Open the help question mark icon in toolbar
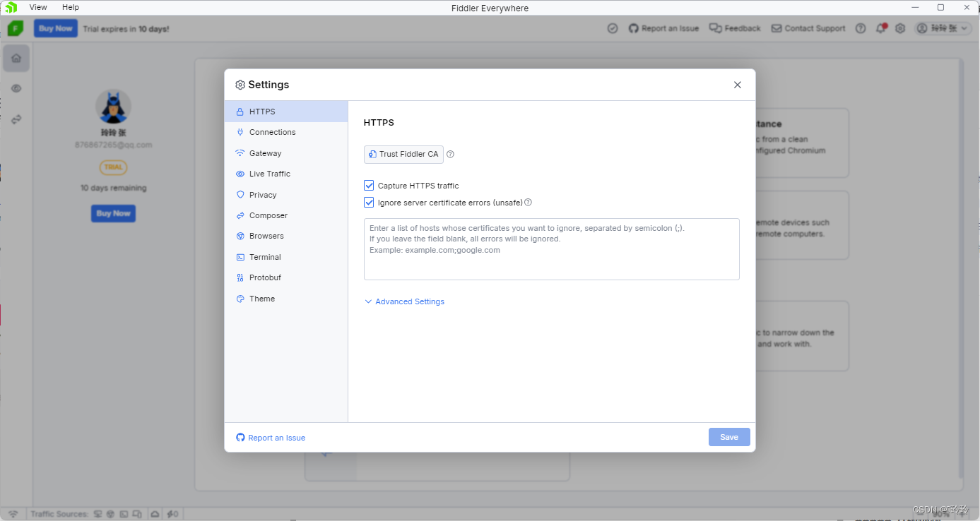The width and height of the screenshot is (980, 521). pos(861,28)
